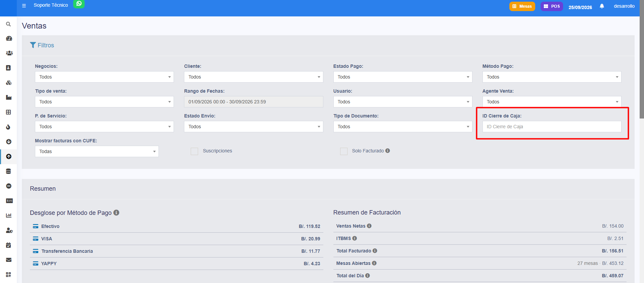Open the database stack icon in sidebar
The image size is (644, 283).
click(x=9, y=171)
